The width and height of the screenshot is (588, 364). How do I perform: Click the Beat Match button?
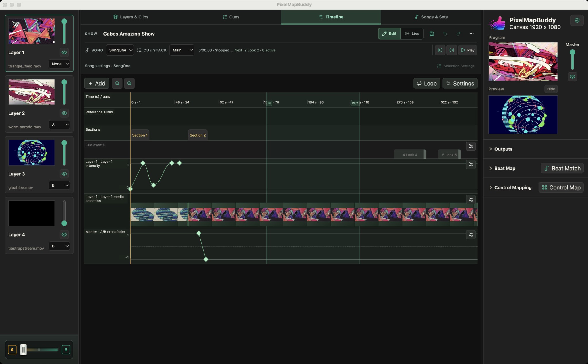click(x=562, y=168)
